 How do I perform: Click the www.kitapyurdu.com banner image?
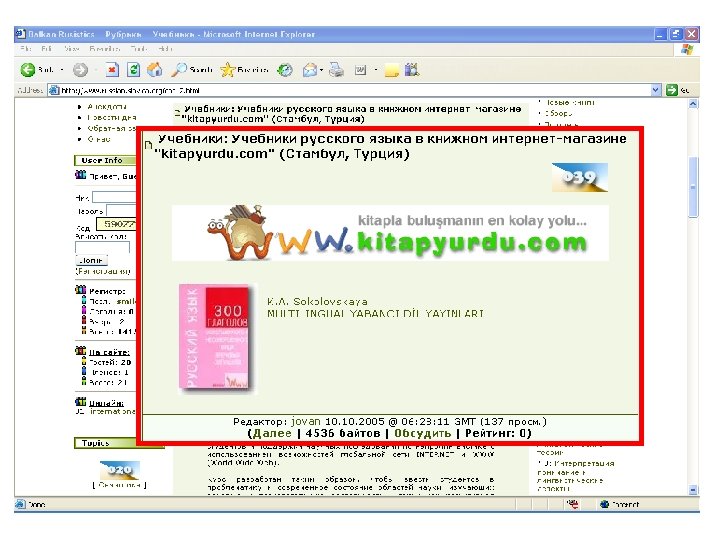pyautogui.click(x=390, y=233)
